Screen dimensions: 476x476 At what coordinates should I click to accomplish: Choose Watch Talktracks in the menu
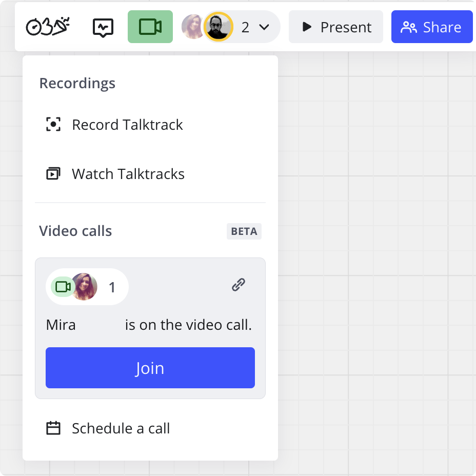(x=129, y=174)
